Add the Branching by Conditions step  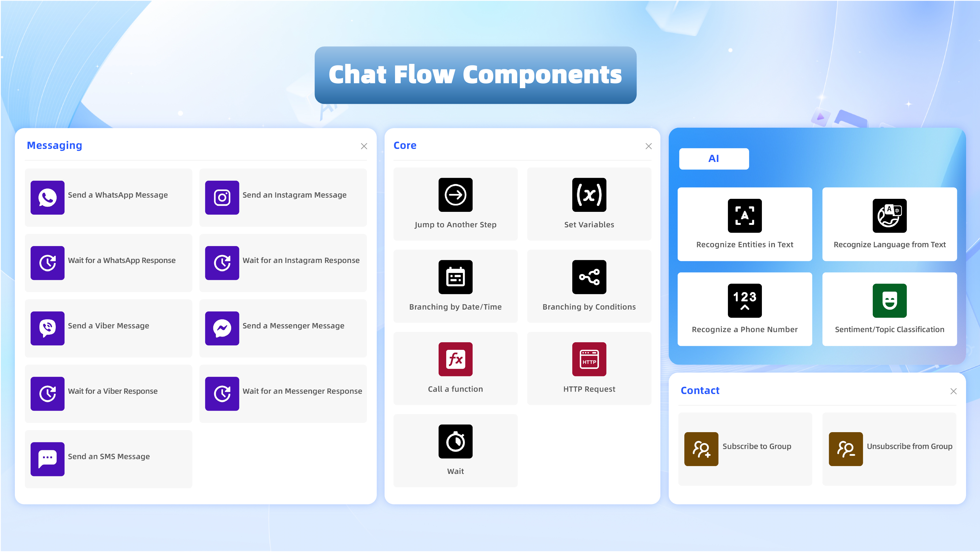coord(589,286)
